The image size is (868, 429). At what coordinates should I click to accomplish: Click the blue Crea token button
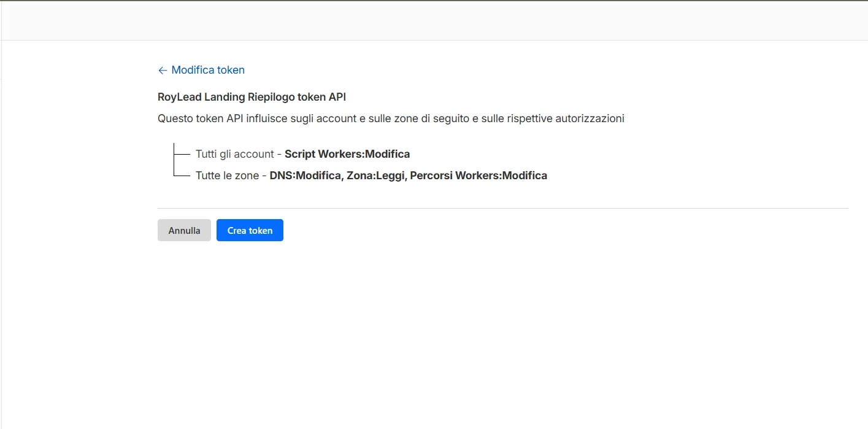tap(250, 230)
